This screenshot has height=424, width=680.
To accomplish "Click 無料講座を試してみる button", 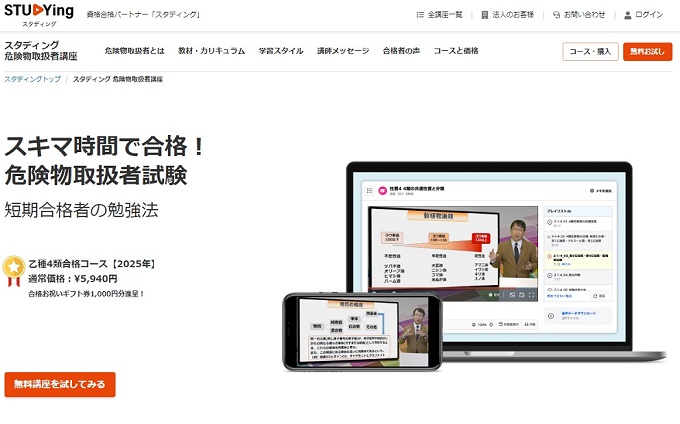I will click(x=60, y=384).
